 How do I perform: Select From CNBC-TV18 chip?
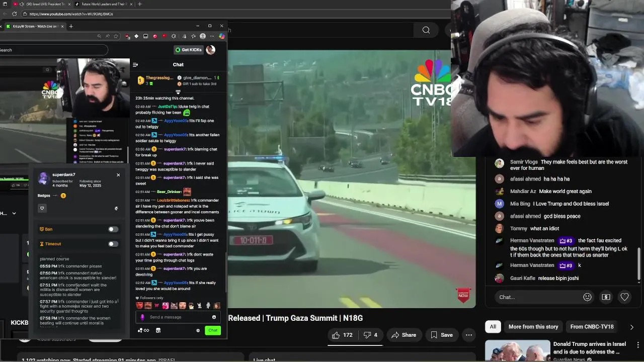click(x=592, y=327)
